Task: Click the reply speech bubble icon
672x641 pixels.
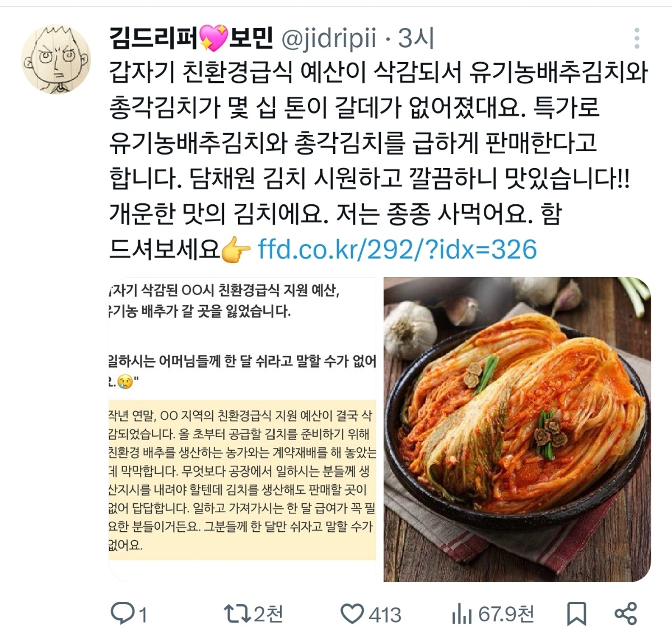Action: [122, 614]
